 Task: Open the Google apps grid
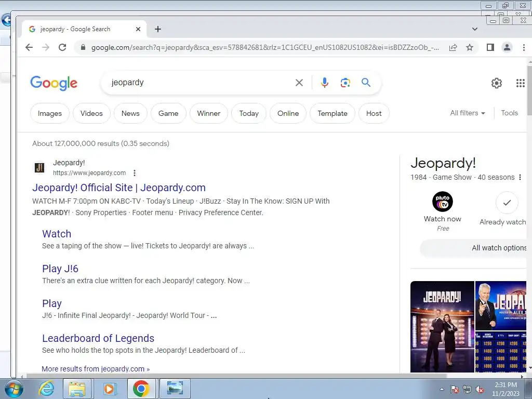click(x=521, y=83)
